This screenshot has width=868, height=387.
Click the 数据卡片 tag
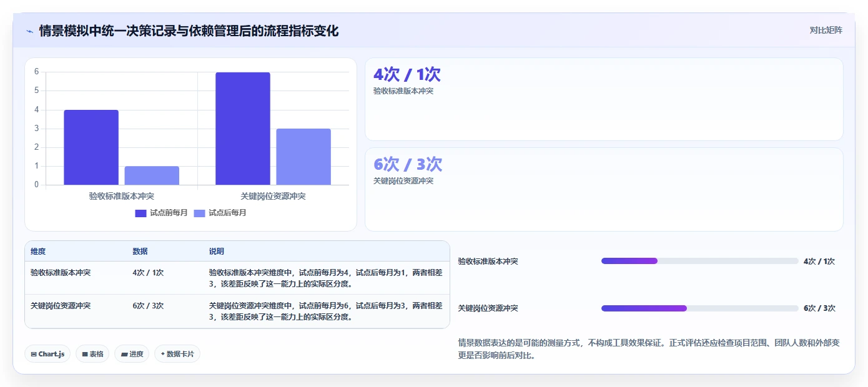coord(177,354)
